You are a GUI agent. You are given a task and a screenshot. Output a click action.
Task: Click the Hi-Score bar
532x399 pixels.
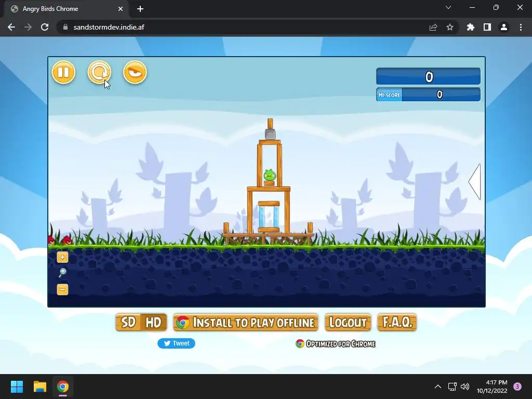click(428, 95)
